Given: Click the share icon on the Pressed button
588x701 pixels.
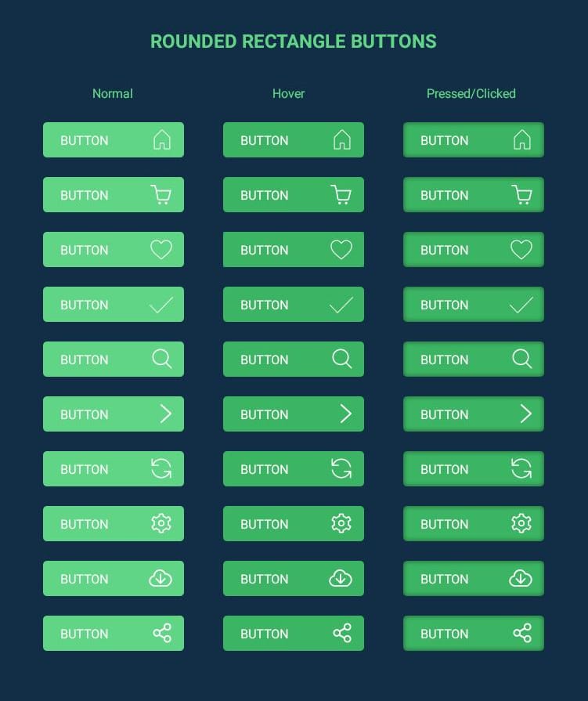Looking at the screenshot, I should click(x=521, y=633).
